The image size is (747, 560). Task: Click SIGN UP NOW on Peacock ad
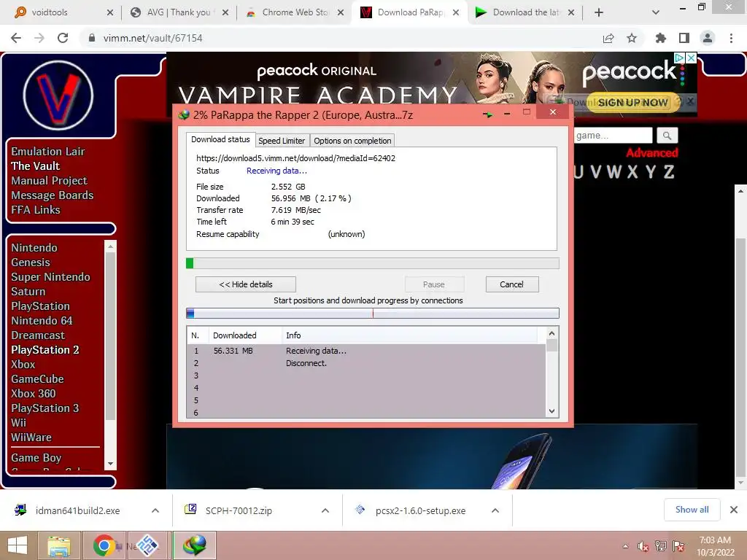click(x=632, y=102)
